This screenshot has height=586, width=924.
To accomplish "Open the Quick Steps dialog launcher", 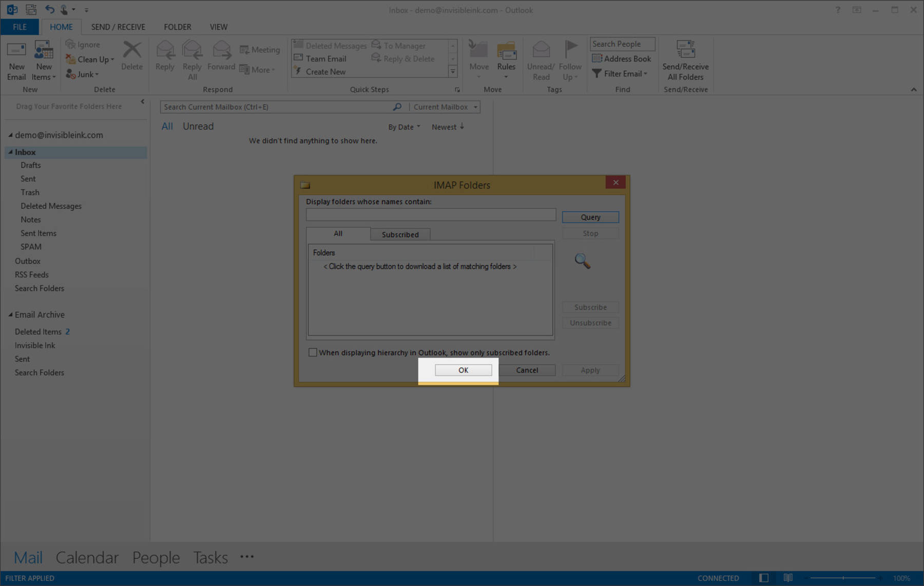I will click(x=457, y=90).
